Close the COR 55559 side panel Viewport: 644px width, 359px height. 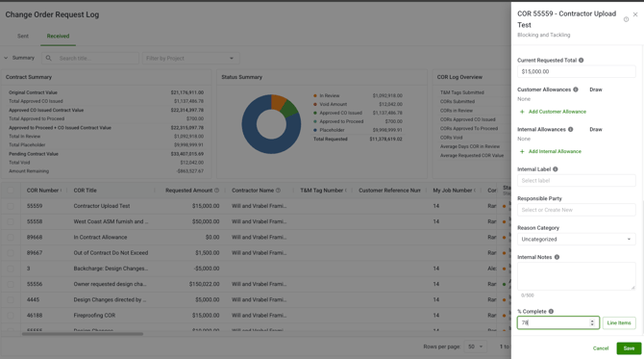point(635,14)
